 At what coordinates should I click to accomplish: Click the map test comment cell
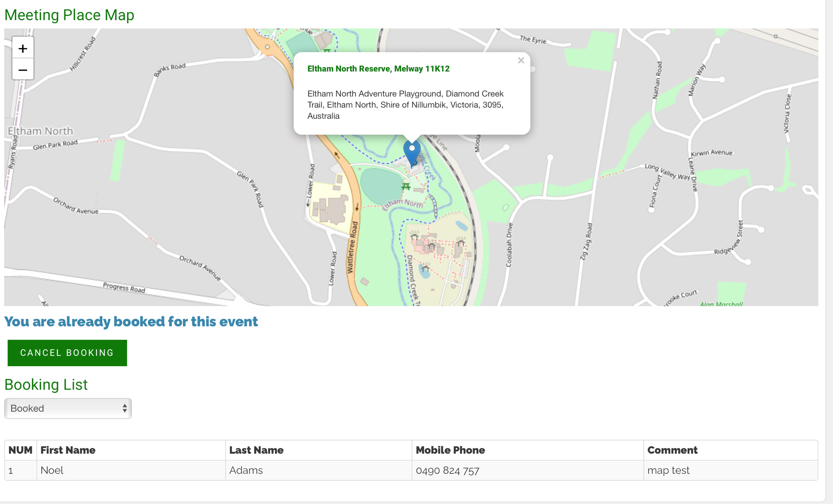(668, 470)
